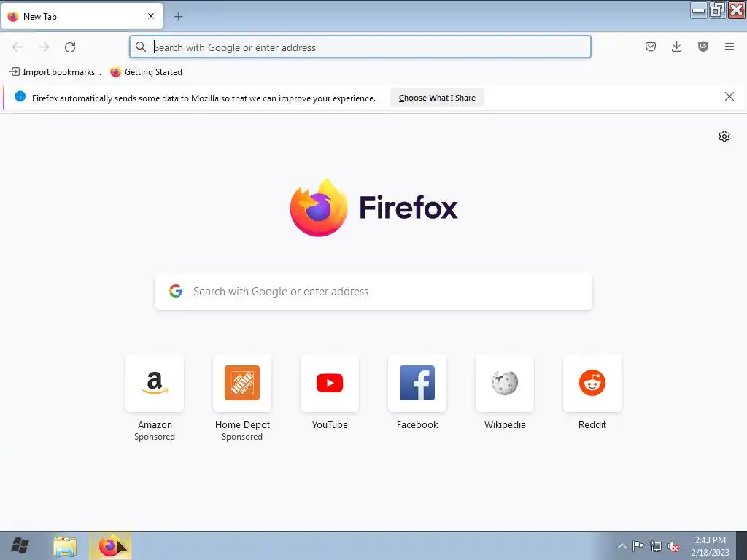Image resolution: width=747 pixels, height=560 pixels.
Task: Open the taskbar clock showing 2:43 PM
Action: pyautogui.click(x=710, y=546)
